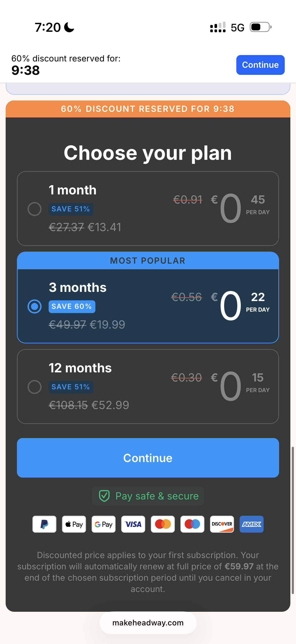Tap the Google Pay icon
The width and height of the screenshot is (296, 644).
click(104, 524)
